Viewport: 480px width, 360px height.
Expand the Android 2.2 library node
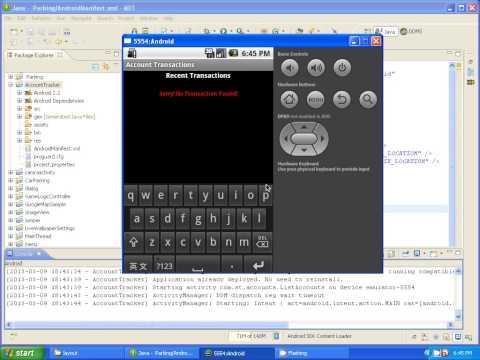point(19,93)
